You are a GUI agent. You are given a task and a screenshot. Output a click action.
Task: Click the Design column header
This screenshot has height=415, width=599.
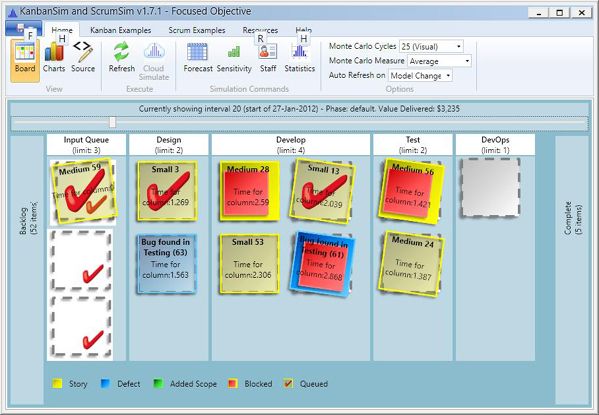click(x=168, y=144)
